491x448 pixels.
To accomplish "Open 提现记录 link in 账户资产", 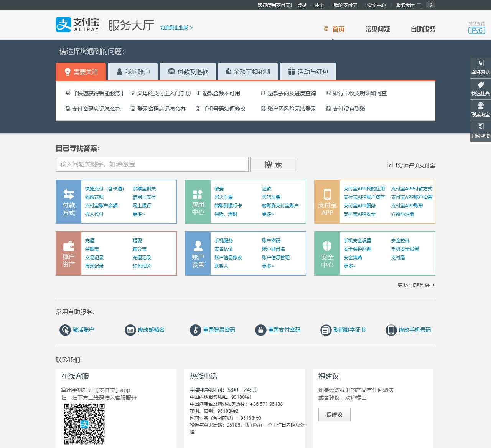I will click(94, 266).
